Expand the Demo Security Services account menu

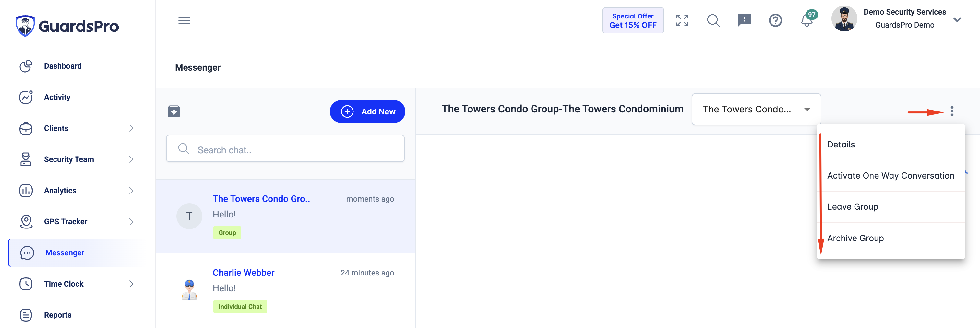click(957, 20)
